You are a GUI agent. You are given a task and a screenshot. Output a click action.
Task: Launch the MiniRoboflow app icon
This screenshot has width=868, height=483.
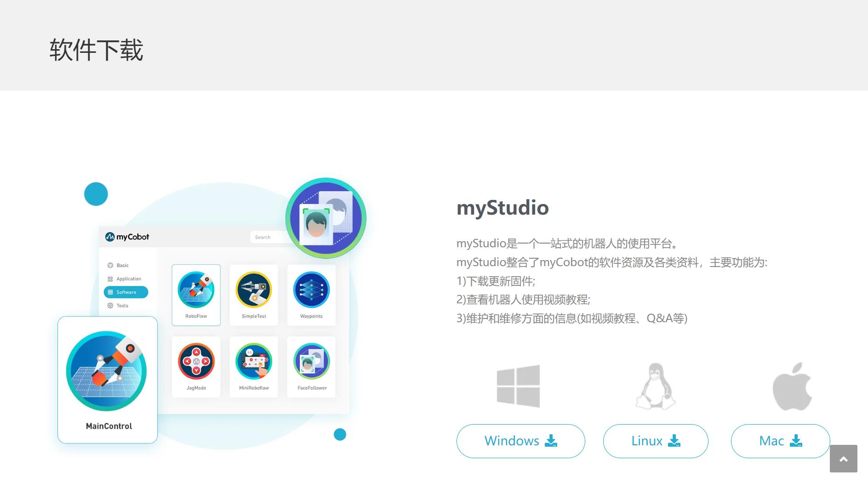tap(253, 361)
